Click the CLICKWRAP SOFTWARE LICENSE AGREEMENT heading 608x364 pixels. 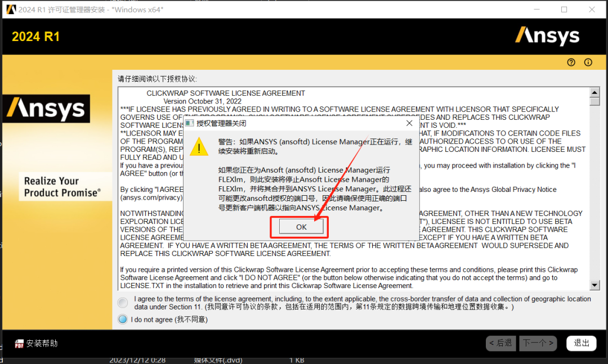coord(226,93)
